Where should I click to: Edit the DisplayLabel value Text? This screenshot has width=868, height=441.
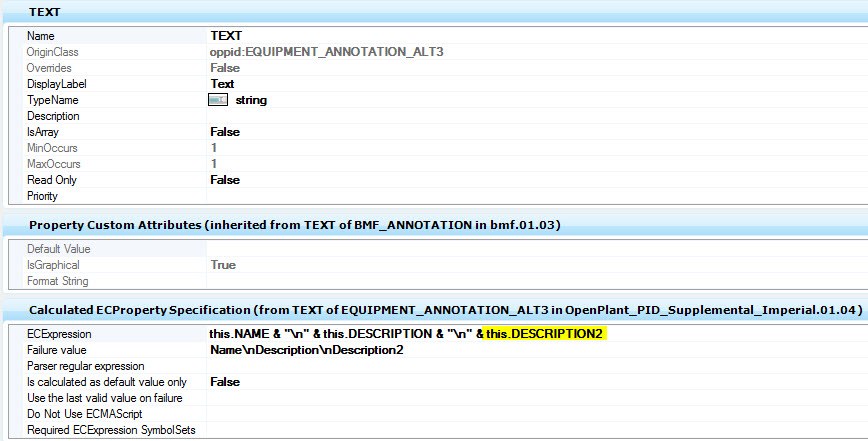coord(222,84)
